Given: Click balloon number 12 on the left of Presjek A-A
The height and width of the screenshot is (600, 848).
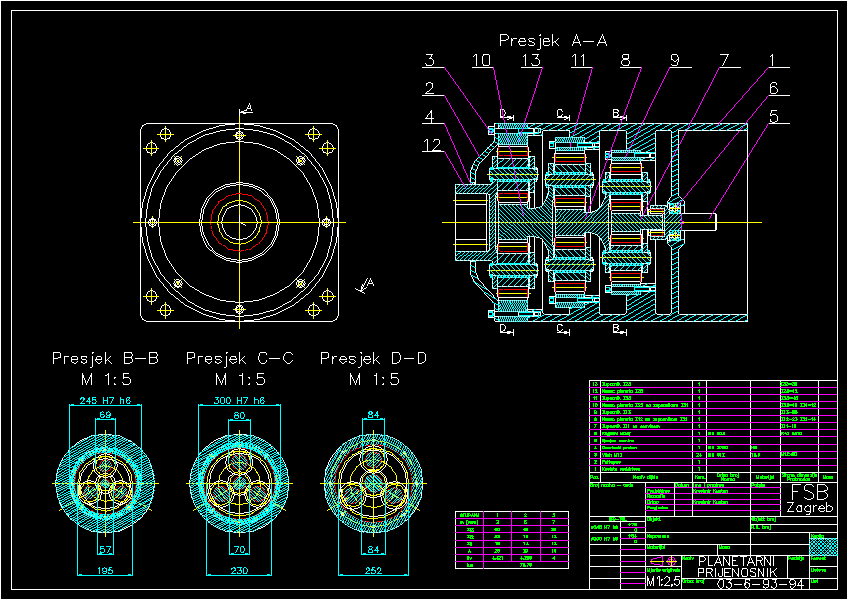Looking at the screenshot, I should pyautogui.click(x=430, y=143).
